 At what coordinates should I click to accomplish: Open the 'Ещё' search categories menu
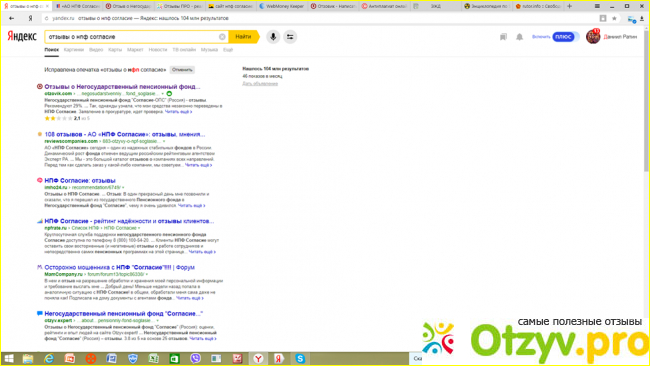click(228, 50)
